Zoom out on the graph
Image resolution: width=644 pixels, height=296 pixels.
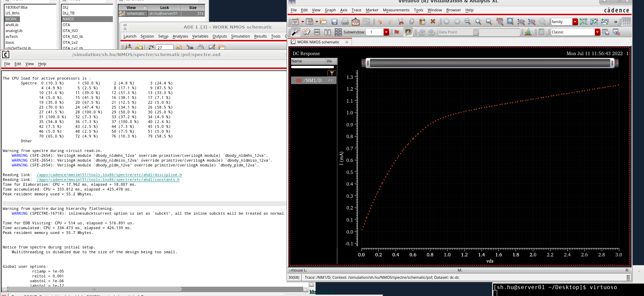[489, 22]
